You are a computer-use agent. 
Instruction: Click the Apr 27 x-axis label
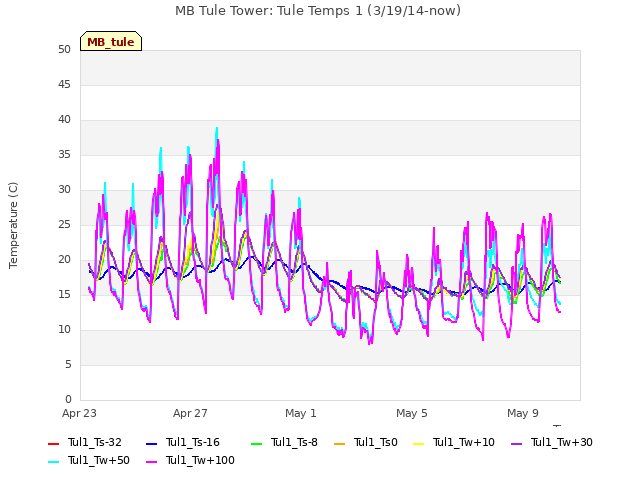click(x=190, y=413)
